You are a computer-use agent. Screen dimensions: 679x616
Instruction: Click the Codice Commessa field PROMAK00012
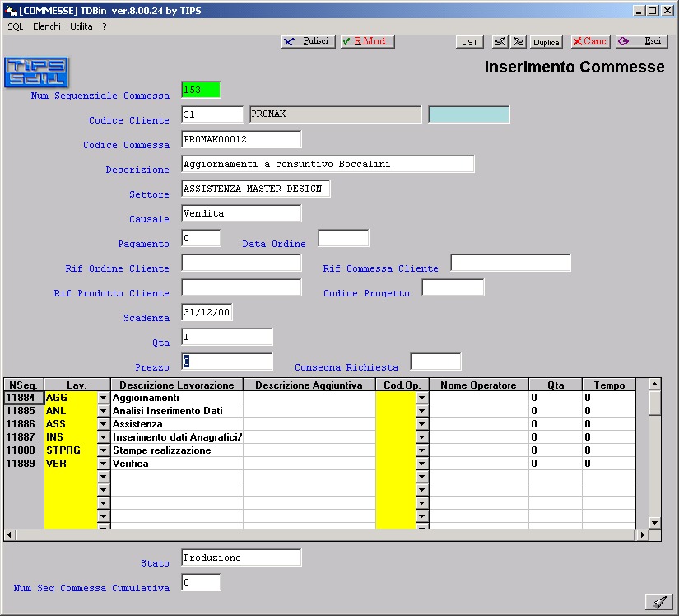click(241, 139)
